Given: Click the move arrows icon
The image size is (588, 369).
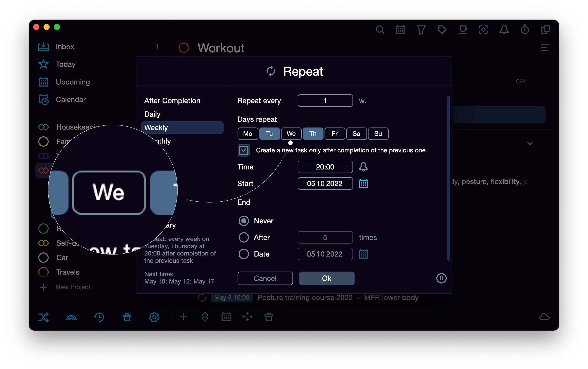Looking at the screenshot, I should (x=247, y=317).
